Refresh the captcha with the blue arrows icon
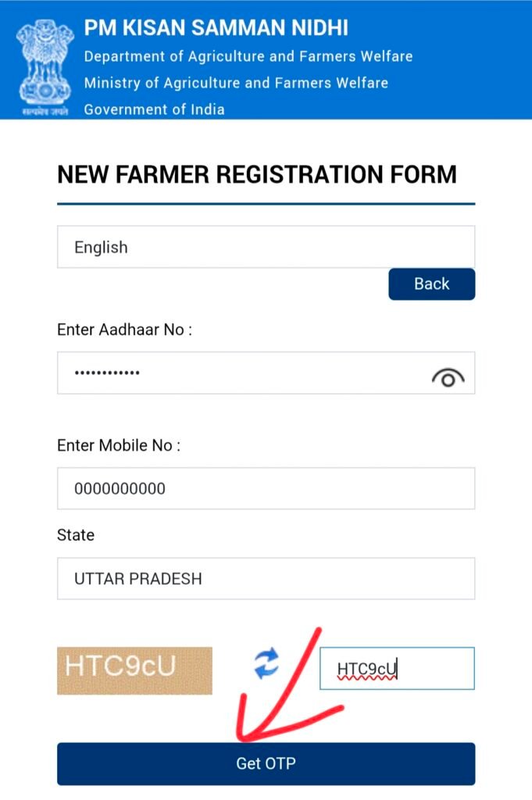Viewport: 532px width, 800px height. [x=266, y=663]
